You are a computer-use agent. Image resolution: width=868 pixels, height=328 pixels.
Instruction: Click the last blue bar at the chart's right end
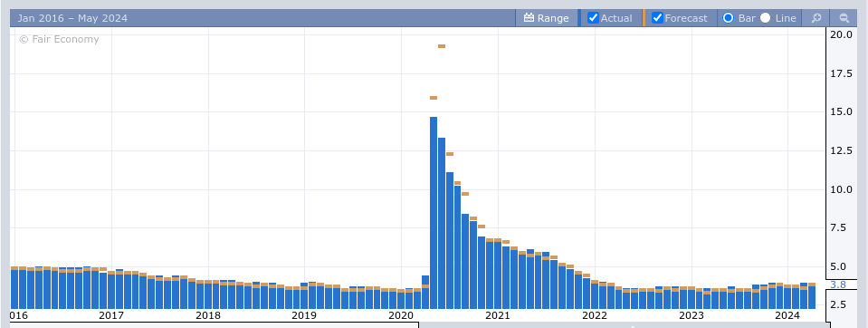pyautogui.click(x=812, y=297)
